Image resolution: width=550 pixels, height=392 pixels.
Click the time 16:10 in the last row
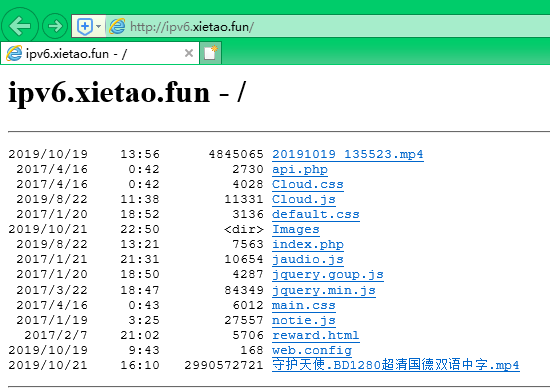(x=140, y=365)
